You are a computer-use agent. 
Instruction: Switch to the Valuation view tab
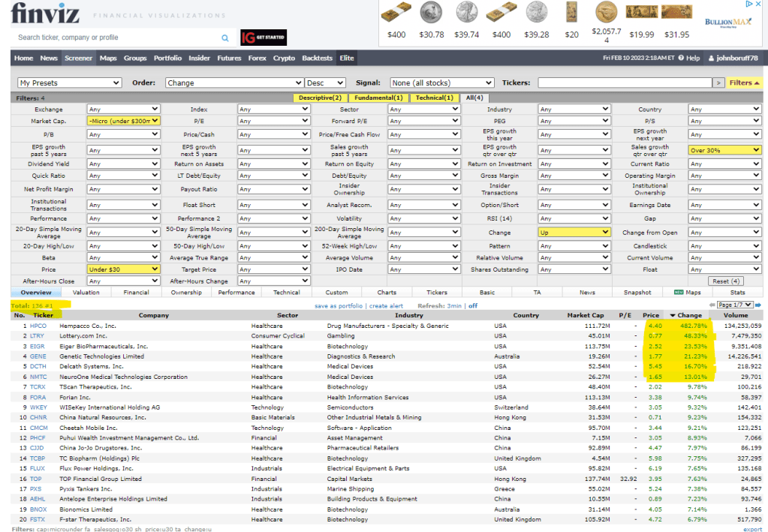[86, 293]
